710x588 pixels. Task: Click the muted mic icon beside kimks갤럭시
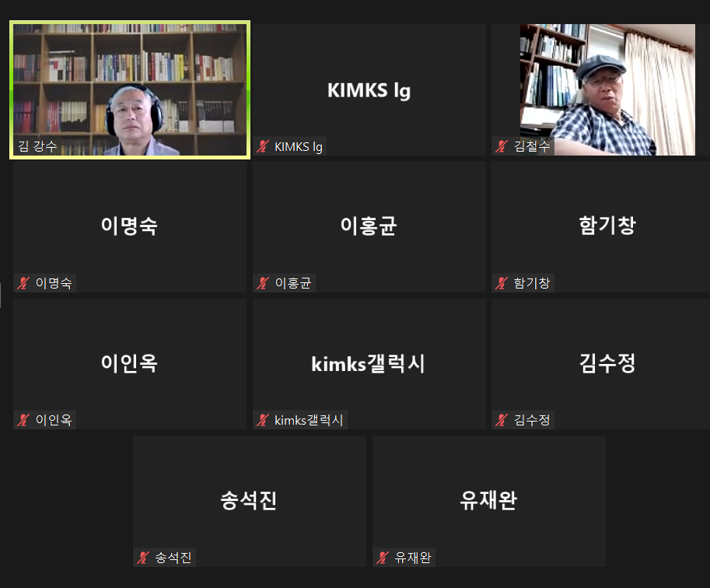pos(262,420)
